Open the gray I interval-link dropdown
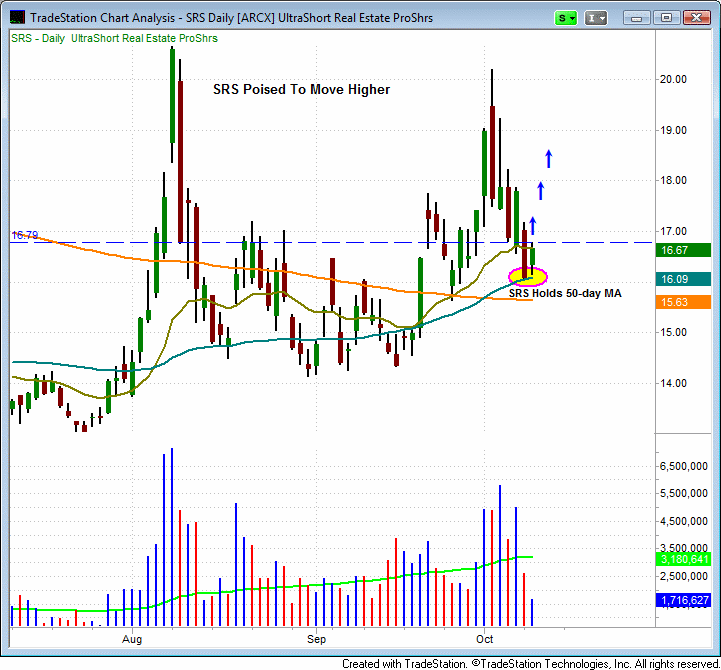Image resolution: width=721 pixels, height=670 pixels. [x=596, y=18]
